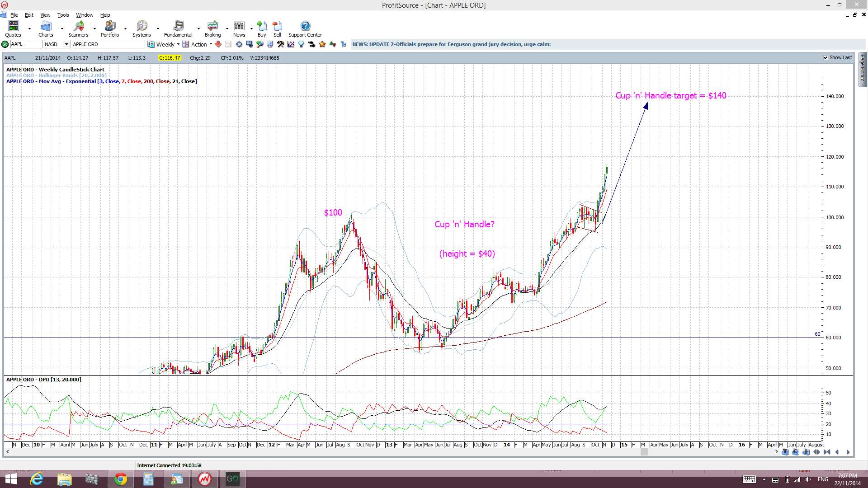Open Internet Explorer from the taskbar
The height and width of the screenshot is (488, 868).
[x=37, y=479]
